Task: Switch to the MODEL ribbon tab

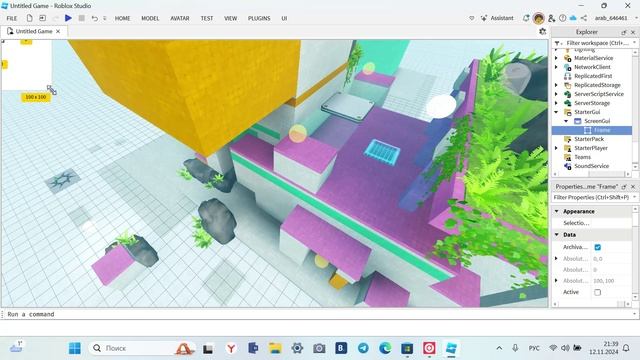Action: coord(150,18)
